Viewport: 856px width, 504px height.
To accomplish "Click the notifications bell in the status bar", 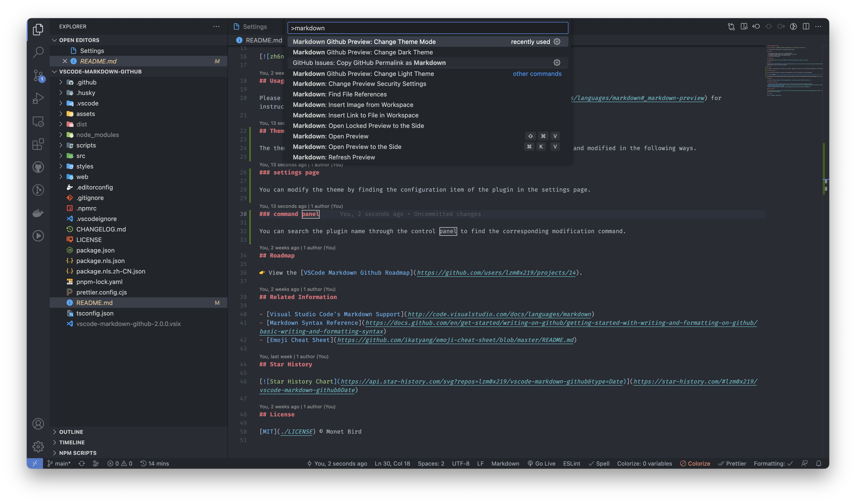I will tap(819, 463).
